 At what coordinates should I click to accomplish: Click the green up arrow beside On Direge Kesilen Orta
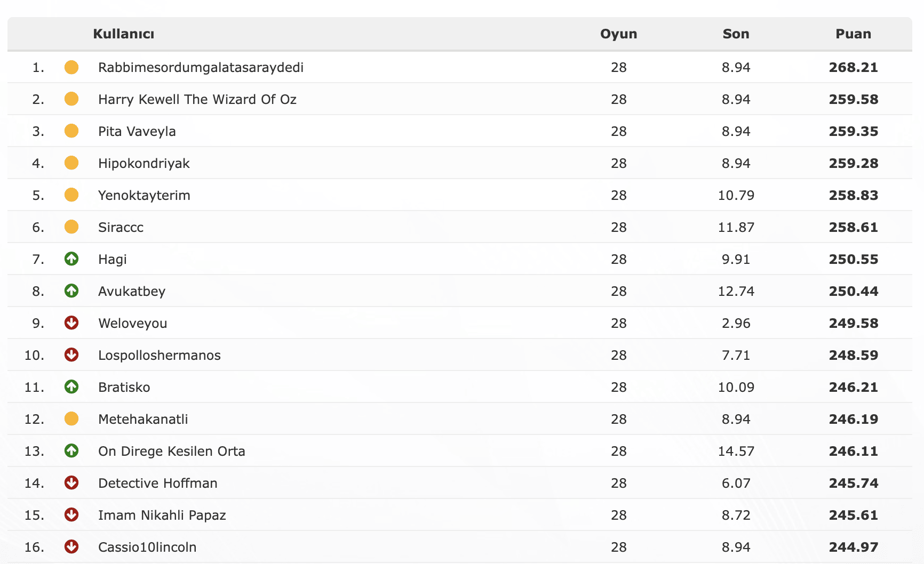71,451
